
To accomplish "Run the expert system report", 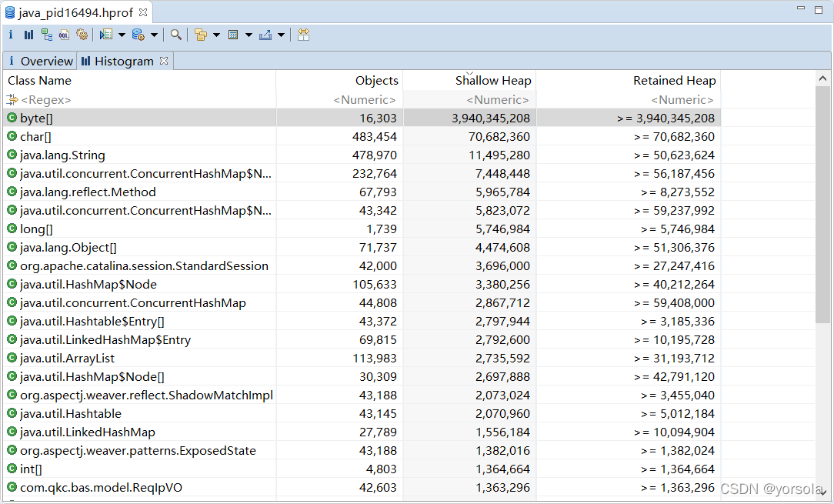I will pyautogui.click(x=82, y=35).
